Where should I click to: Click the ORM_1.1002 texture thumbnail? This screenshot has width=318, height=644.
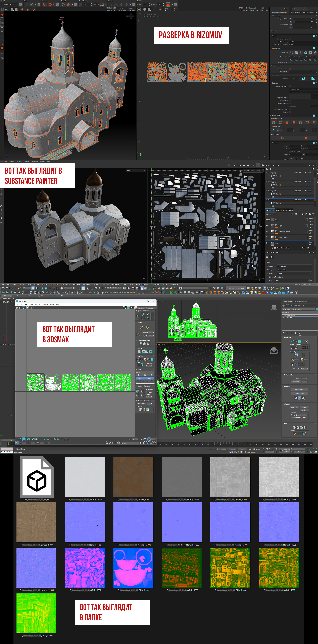tap(133, 568)
